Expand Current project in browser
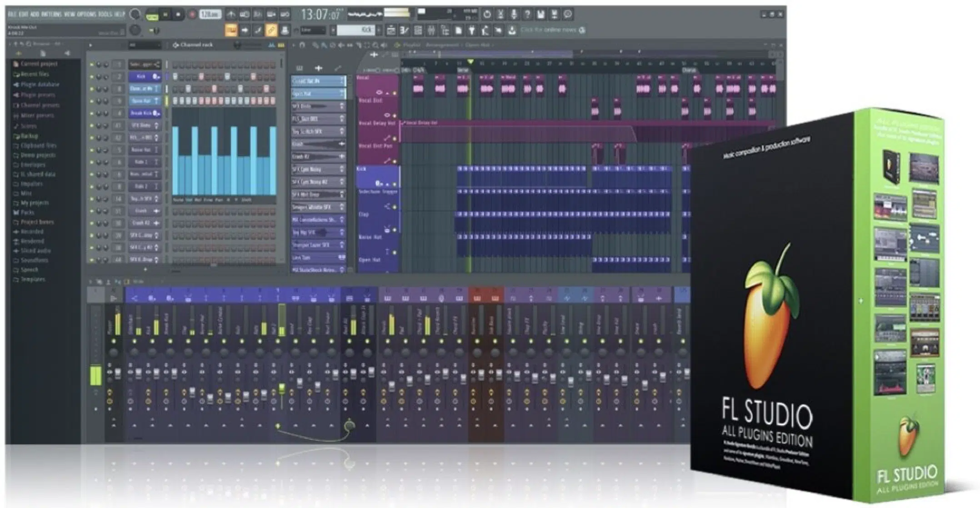 pos(35,64)
